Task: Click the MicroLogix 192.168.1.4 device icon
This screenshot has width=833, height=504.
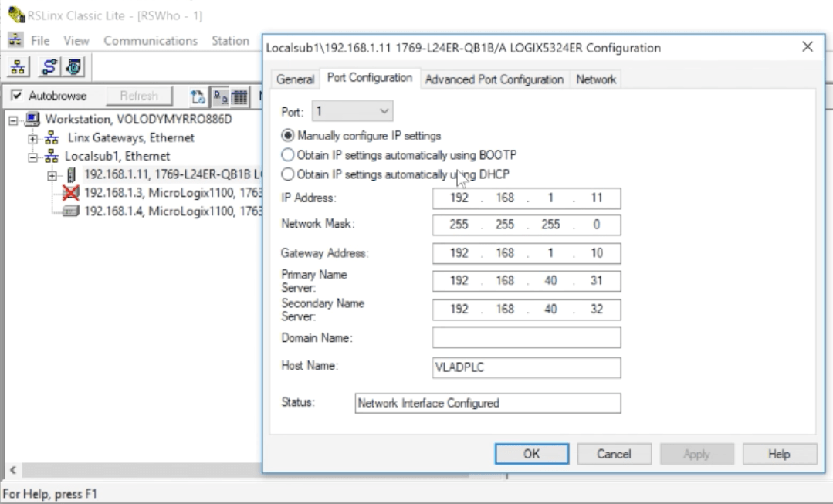Action: (70, 211)
